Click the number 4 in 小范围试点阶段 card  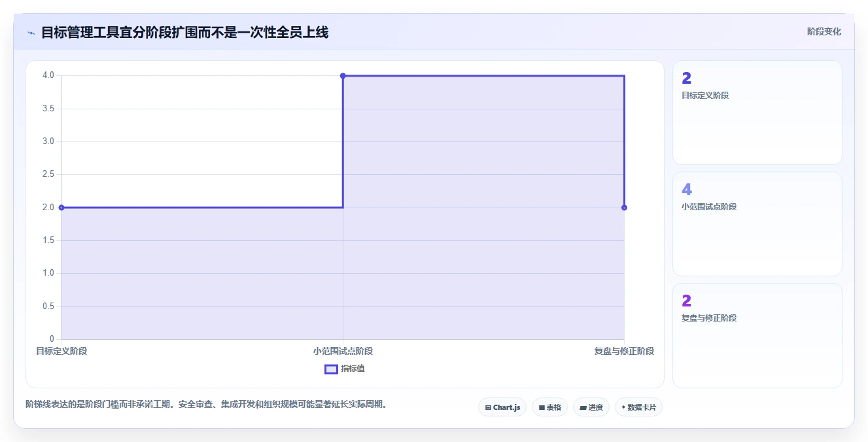(686, 190)
